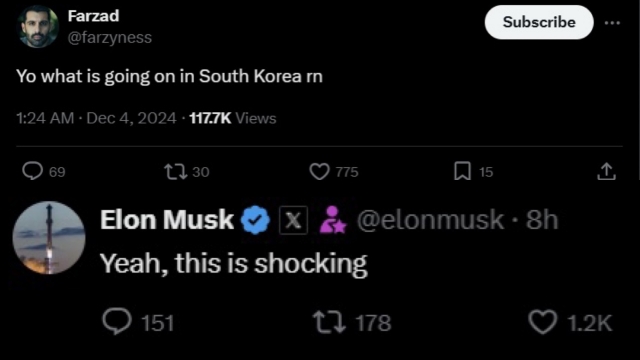Click Elon Musk's blue verified badge

pos(255,220)
